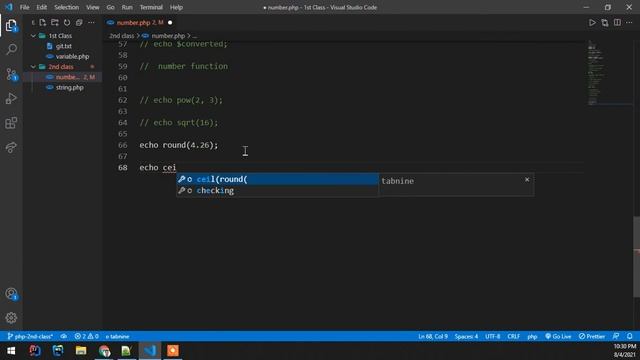
Task: Choose the checking suggestion
Action: 277,191
